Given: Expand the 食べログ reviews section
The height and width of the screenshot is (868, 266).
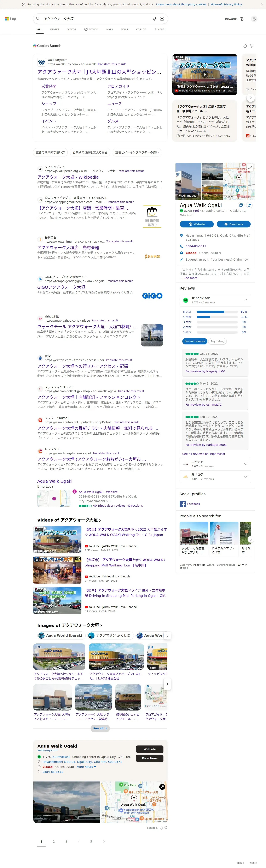Looking at the screenshot, I should pyautogui.click(x=245, y=476).
